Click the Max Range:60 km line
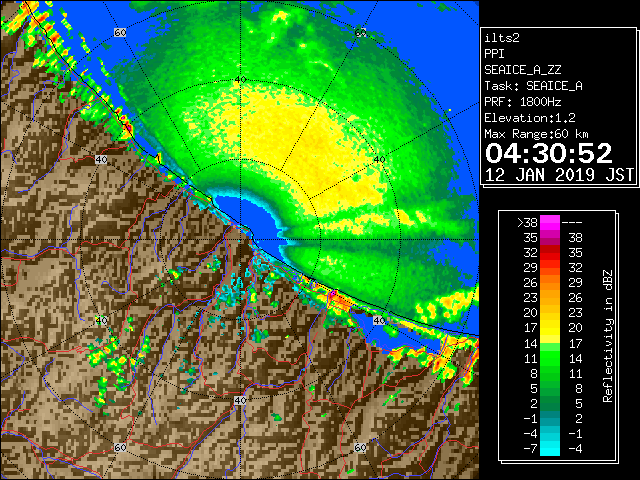The width and height of the screenshot is (640, 480). (x=536, y=134)
